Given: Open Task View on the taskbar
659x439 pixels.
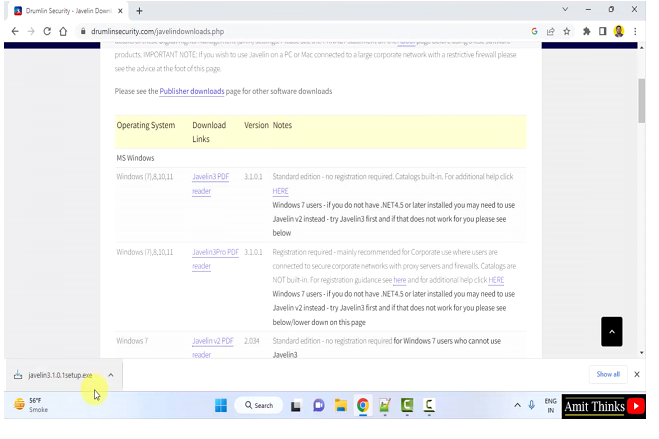Looking at the screenshot, I should 296,406.
